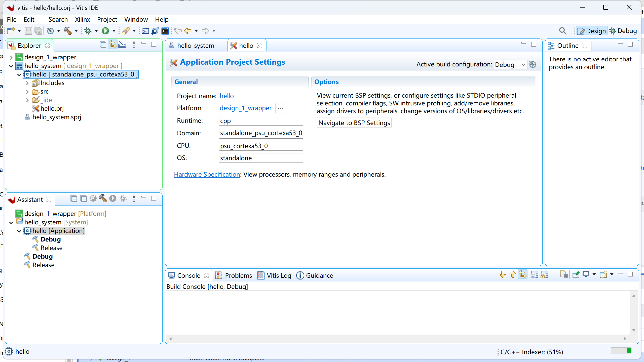Screen dimensions: 644x362
Task: Click the search magnifier icon in toolbar
Action: click(x=563, y=31)
